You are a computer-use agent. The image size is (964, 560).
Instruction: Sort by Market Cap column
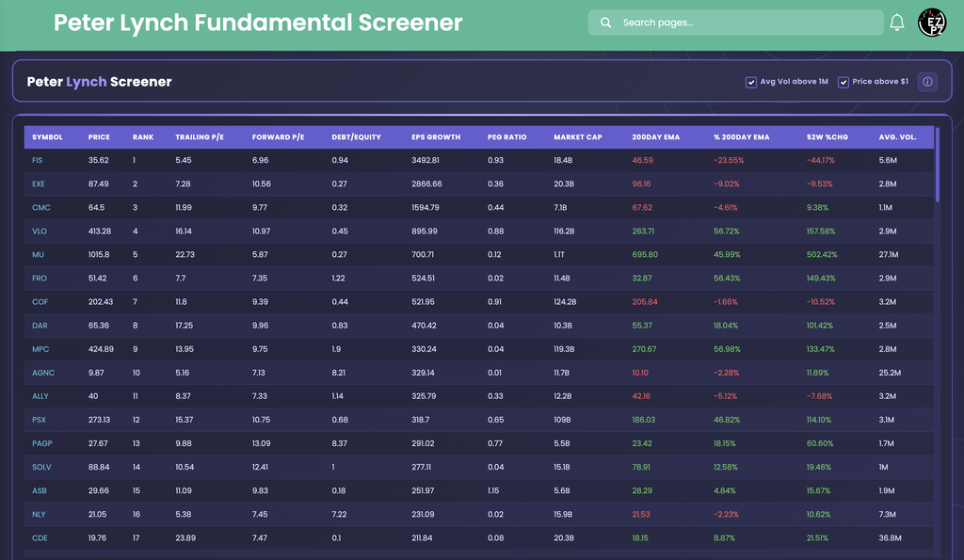[x=578, y=137]
